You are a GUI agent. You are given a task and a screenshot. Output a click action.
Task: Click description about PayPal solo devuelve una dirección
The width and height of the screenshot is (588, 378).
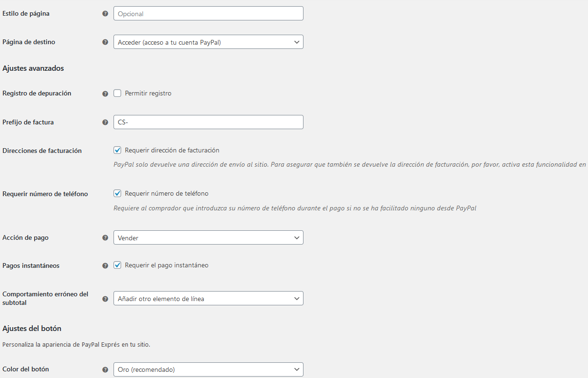350,164
